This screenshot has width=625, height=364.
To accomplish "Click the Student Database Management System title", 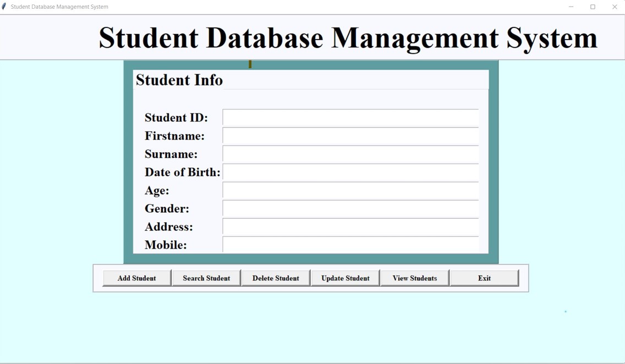I will (x=348, y=38).
